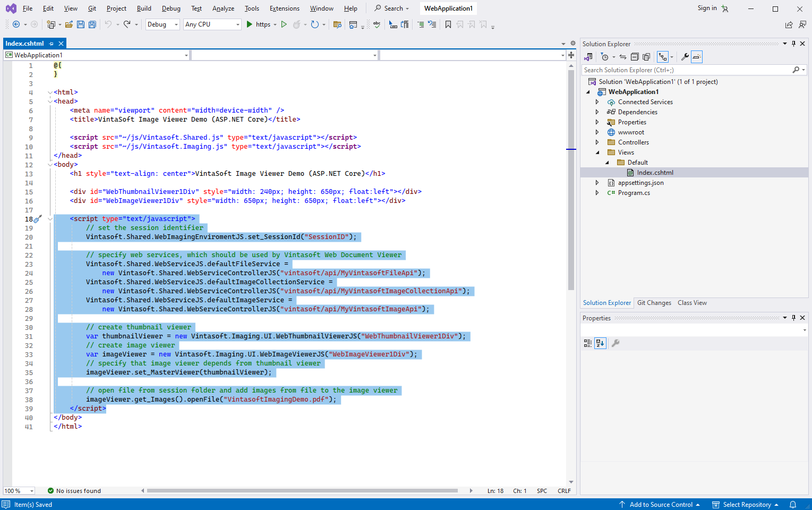
Task: Click the editor's vertical scrollbar thumb
Action: [571, 181]
